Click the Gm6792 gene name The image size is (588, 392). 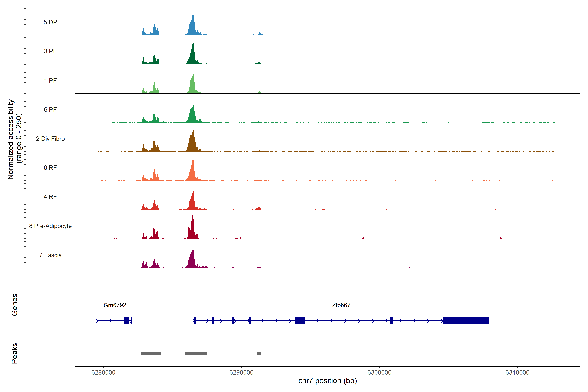[x=115, y=305]
